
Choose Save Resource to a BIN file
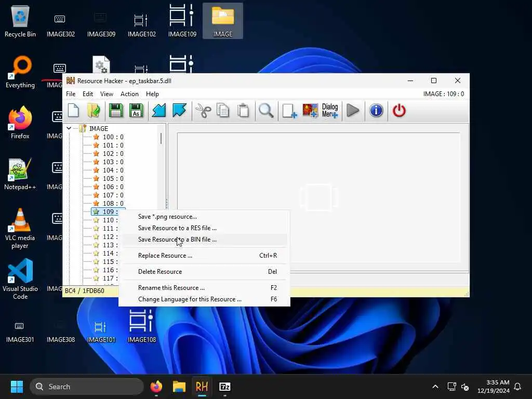coord(204,240)
